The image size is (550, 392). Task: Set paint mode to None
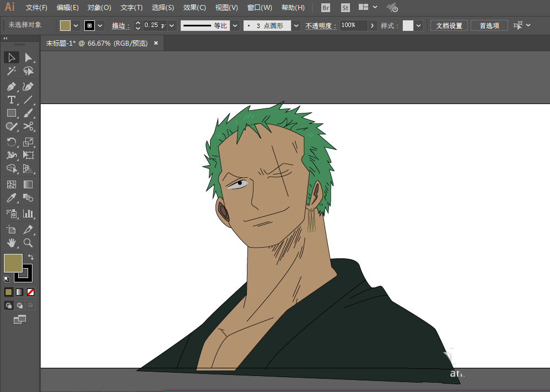click(x=30, y=292)
